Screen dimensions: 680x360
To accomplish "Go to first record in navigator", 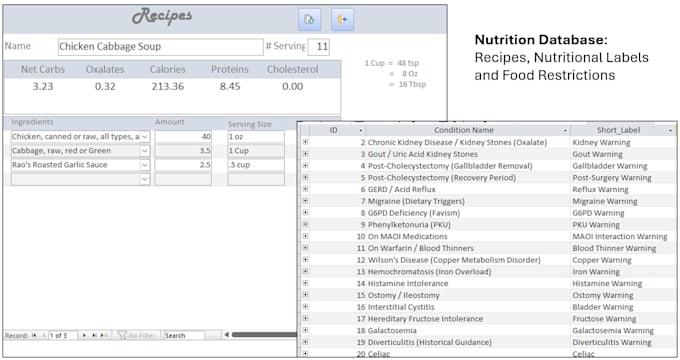I will pos(34,335).
